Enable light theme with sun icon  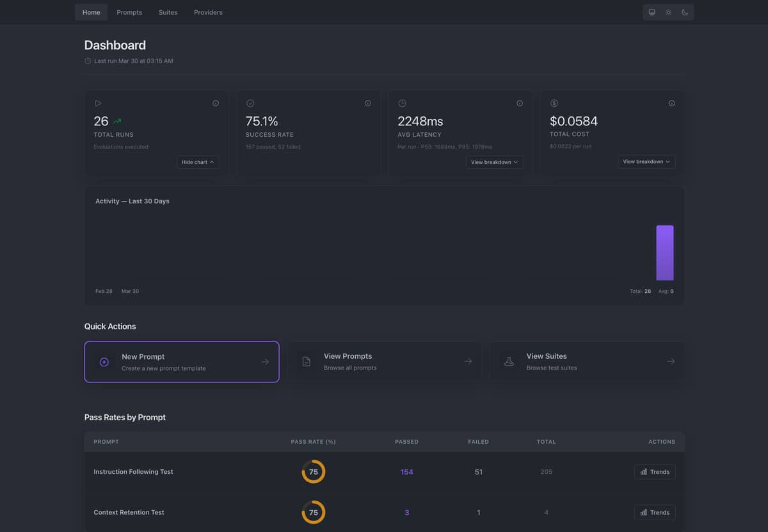pos(668,12)
